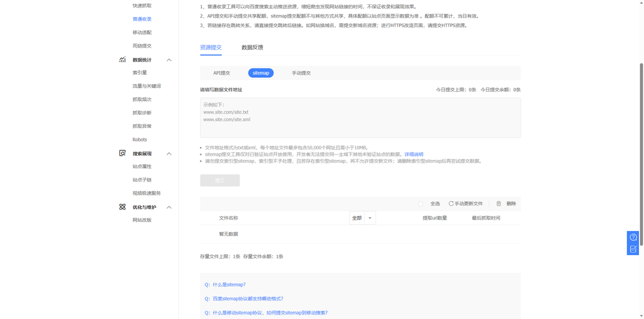Click the 暂无数据 table row
This screenshot has width=644, height=319.
[360, 234]
